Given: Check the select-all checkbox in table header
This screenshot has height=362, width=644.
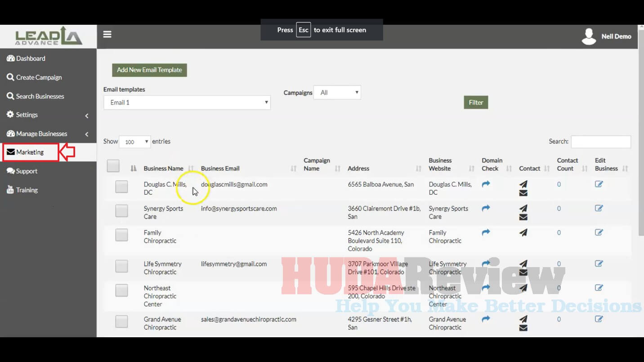Looking at the screenshot, I should (113, 165).
